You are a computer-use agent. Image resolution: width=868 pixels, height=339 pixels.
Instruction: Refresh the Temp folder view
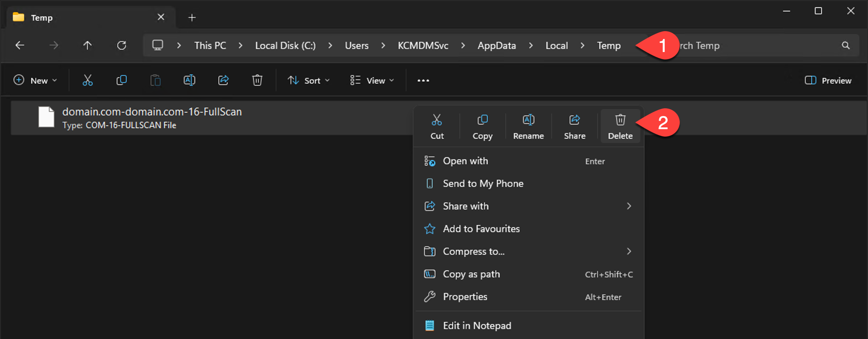coord(122,45)
